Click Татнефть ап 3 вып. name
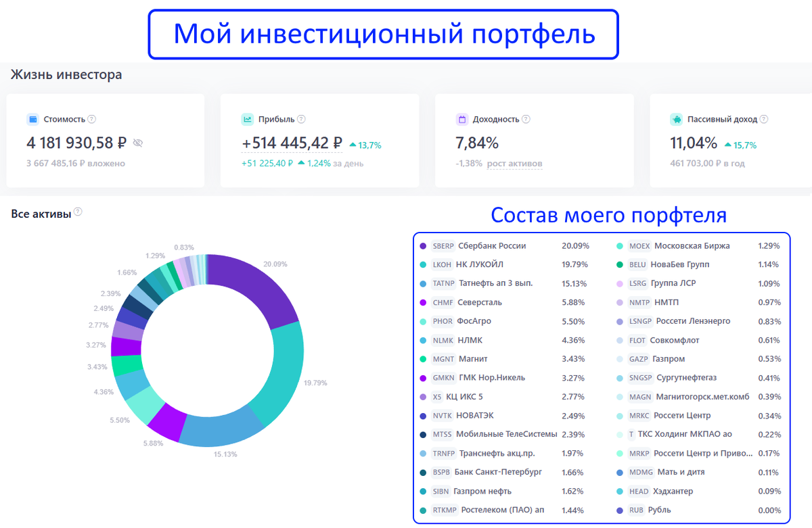812x528 pixels. [496, 284]
